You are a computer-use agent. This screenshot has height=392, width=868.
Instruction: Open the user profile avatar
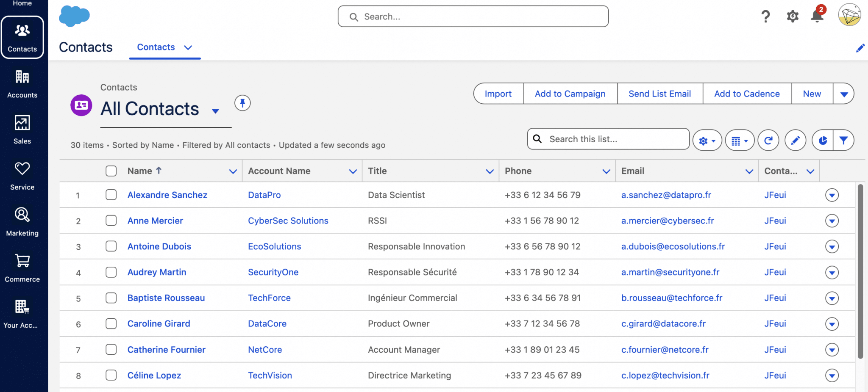(x=849, y=15)
